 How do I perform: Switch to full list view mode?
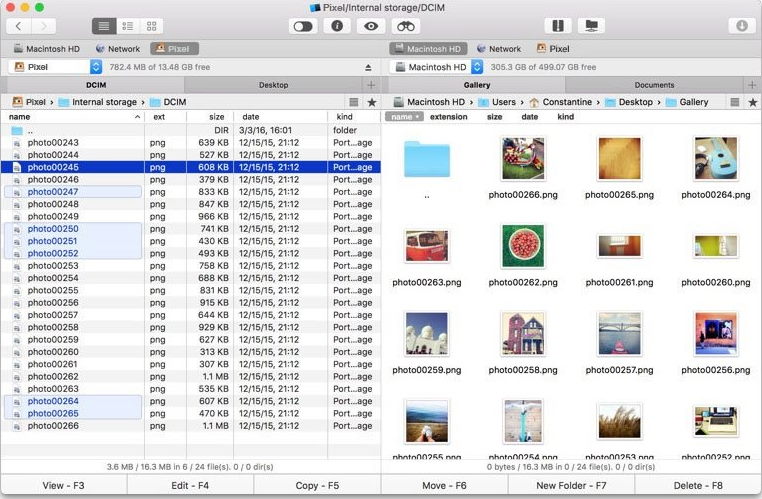[x=104, y=26]
